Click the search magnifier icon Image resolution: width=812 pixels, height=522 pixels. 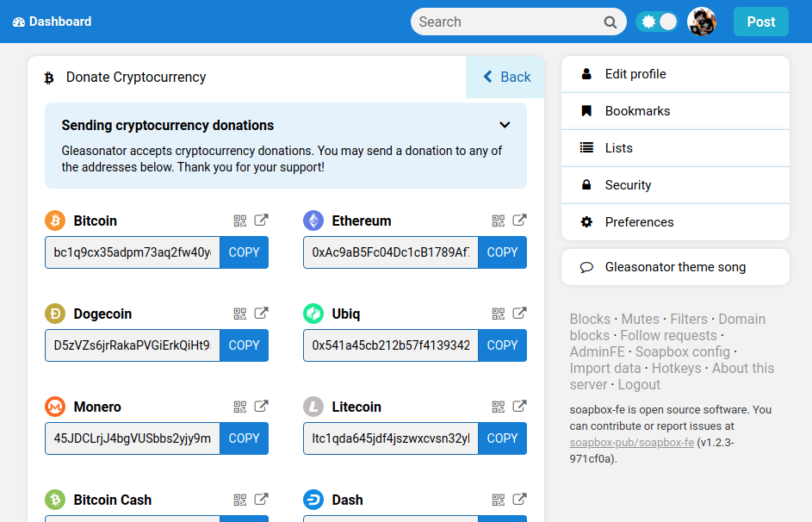click(611, 22)
